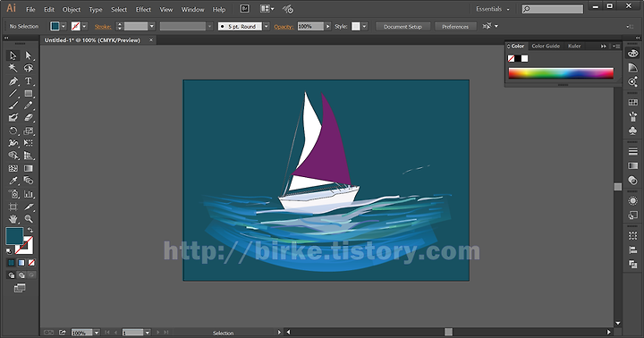This screenshot has width=644, height=338.
Task: Pick a color from the spectrum bar
Action: click(x=561, y=73)
